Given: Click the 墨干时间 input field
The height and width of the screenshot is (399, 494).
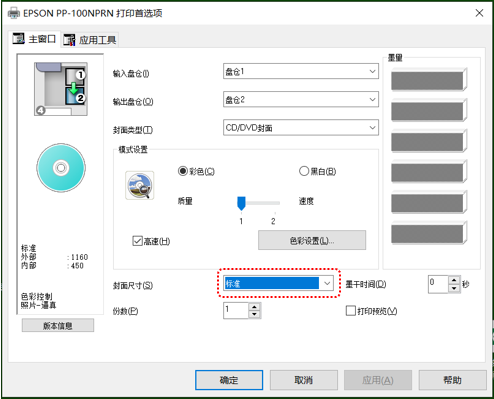Looking at the screenshot, I should point(438,284).
